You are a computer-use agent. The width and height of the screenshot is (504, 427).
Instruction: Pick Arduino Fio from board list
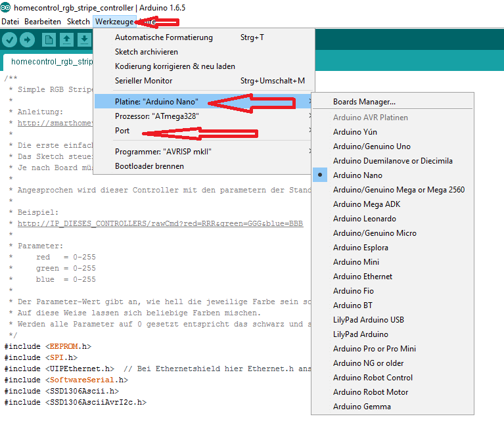coord(392,291)
